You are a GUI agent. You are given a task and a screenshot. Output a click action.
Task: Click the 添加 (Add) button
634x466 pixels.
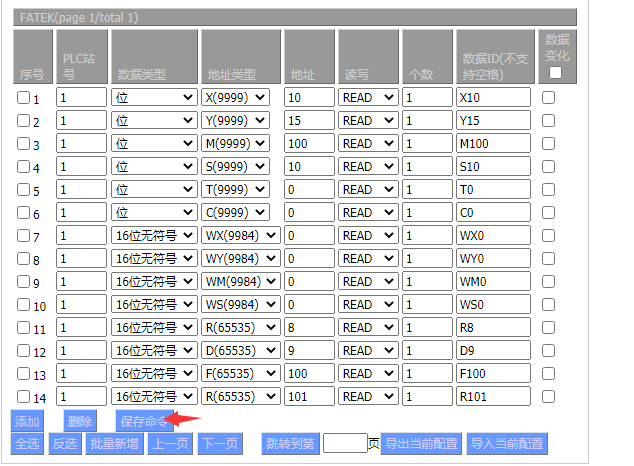(26, 422)
